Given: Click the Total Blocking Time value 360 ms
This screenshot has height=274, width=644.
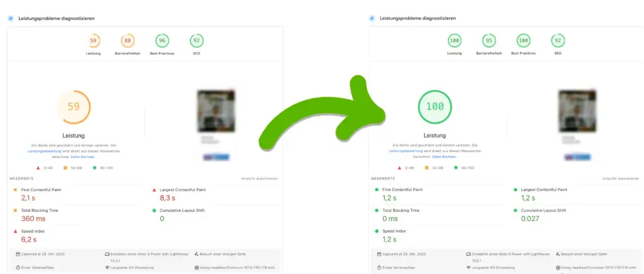Looking at the screenshot, I should [x=33, y=219].
